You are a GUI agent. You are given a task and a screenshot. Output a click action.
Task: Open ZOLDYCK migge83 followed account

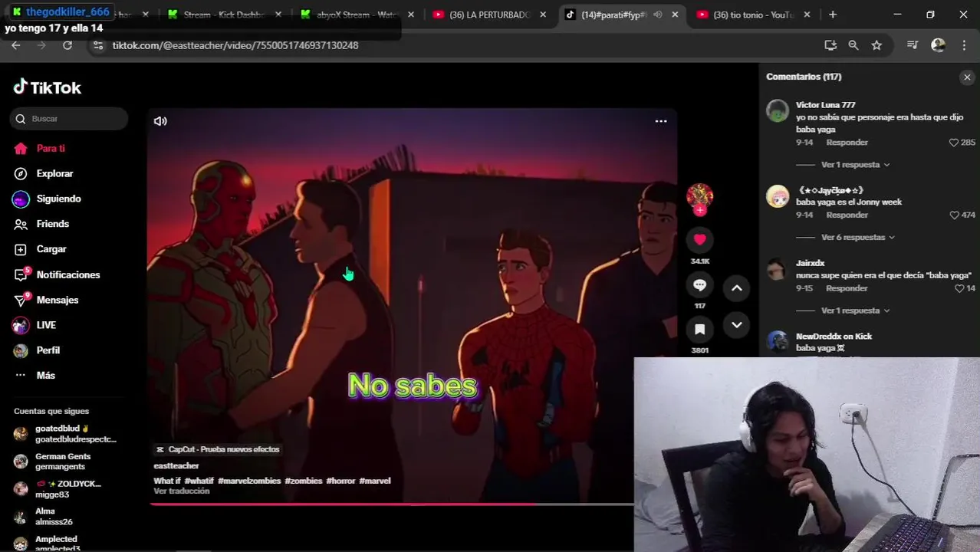coord(67,489)
